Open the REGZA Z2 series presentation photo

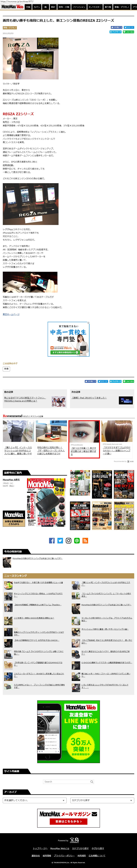[31, 58]
